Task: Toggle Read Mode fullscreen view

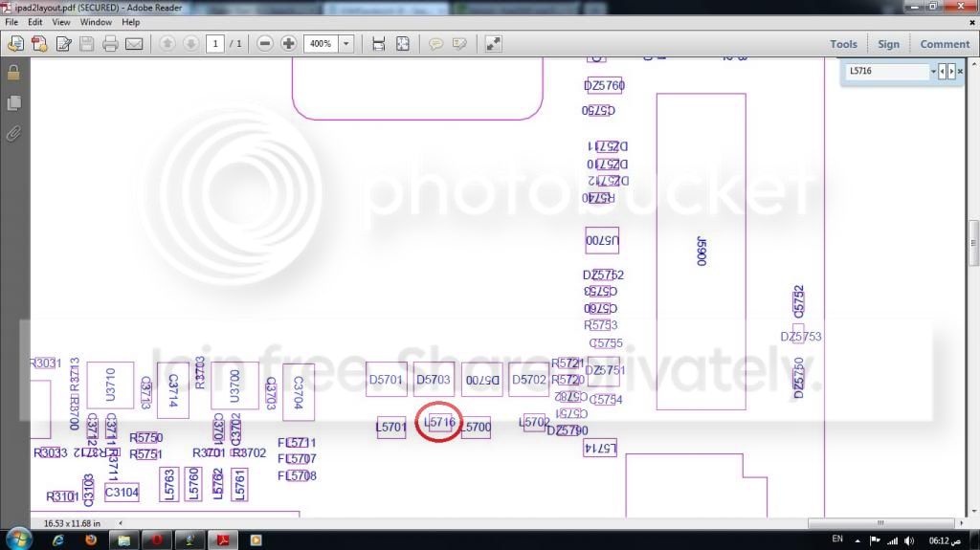Action: click(493, 44)
